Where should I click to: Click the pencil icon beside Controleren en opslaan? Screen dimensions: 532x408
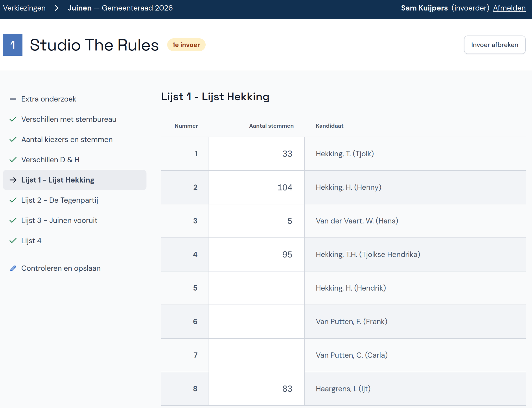[x=13, y=268]
